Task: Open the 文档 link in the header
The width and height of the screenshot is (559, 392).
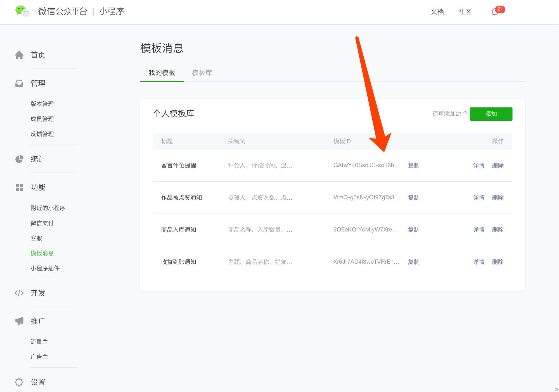Action: [x=437, y=12]
